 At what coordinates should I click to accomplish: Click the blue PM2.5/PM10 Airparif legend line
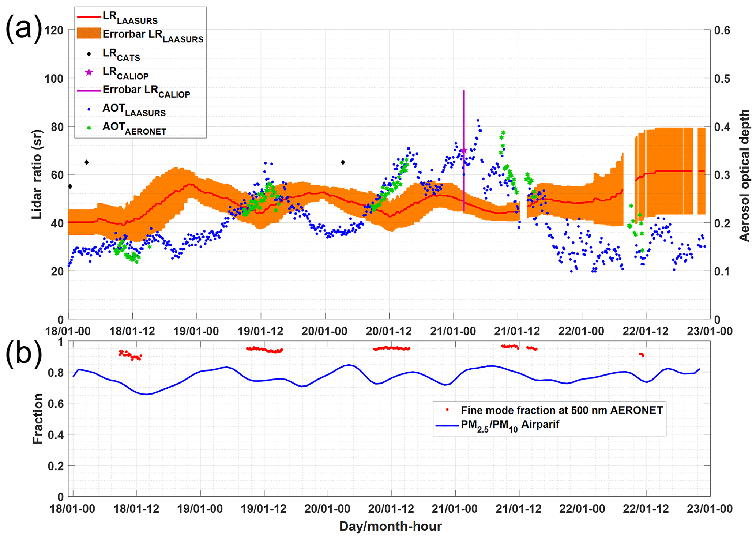[x=447, y=425]
